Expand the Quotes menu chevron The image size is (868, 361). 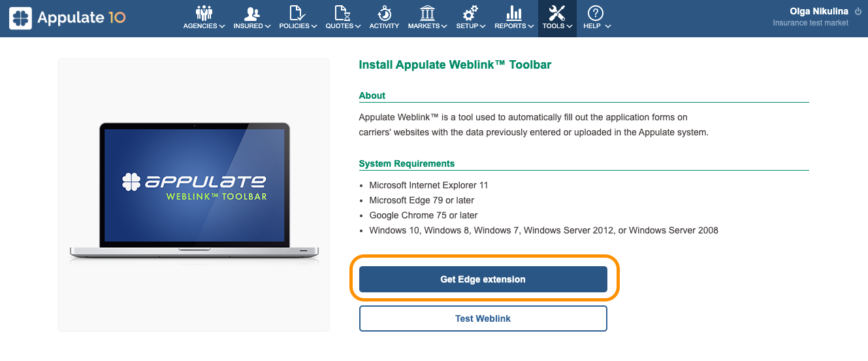(x=358, y=26)
